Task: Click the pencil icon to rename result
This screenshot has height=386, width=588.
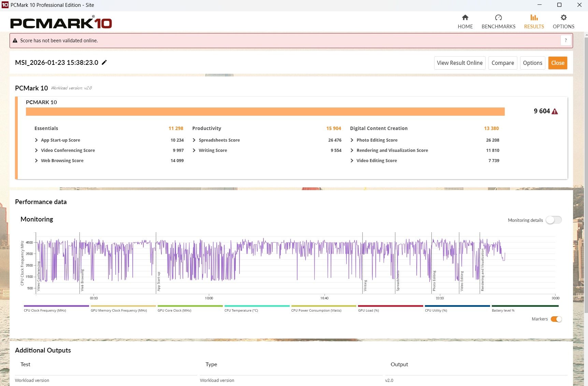Action: (x=104, y=62)
